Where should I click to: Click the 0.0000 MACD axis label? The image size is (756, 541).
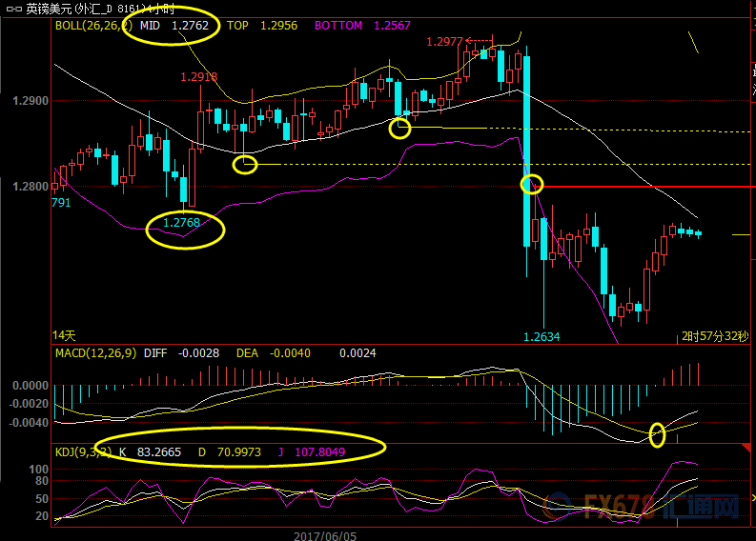coord(31,386)
